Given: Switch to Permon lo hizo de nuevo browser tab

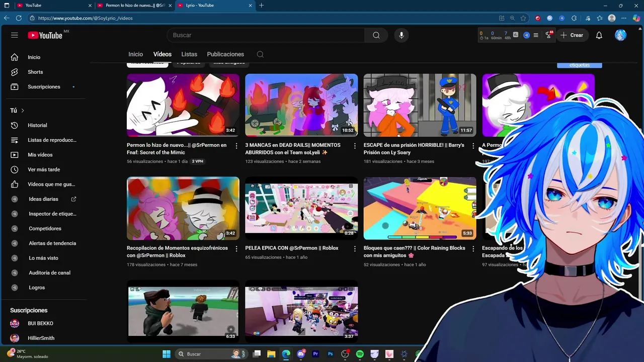Looking at the screenshot, I should click(135, 5).
